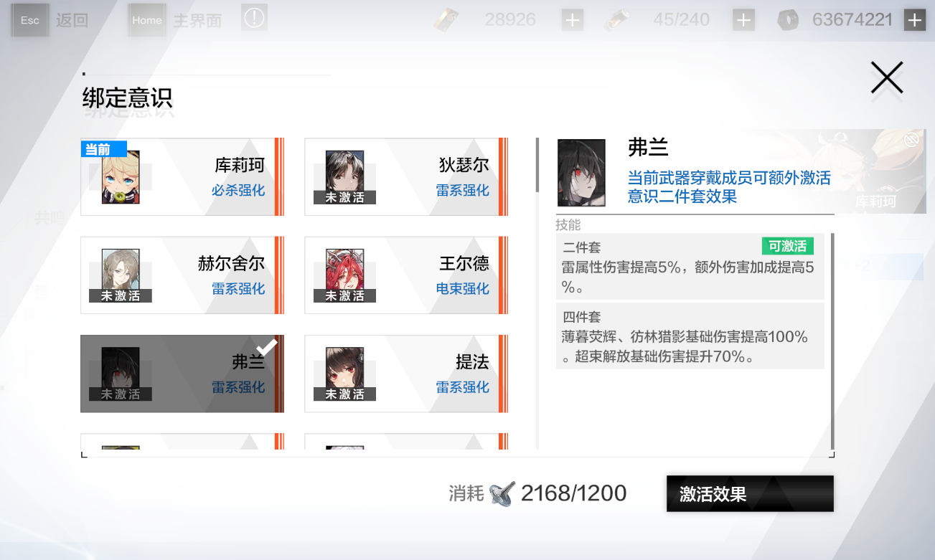Click the skill description scrollbar
Screen dimensions: 935x560
click(x=832, y=341)
